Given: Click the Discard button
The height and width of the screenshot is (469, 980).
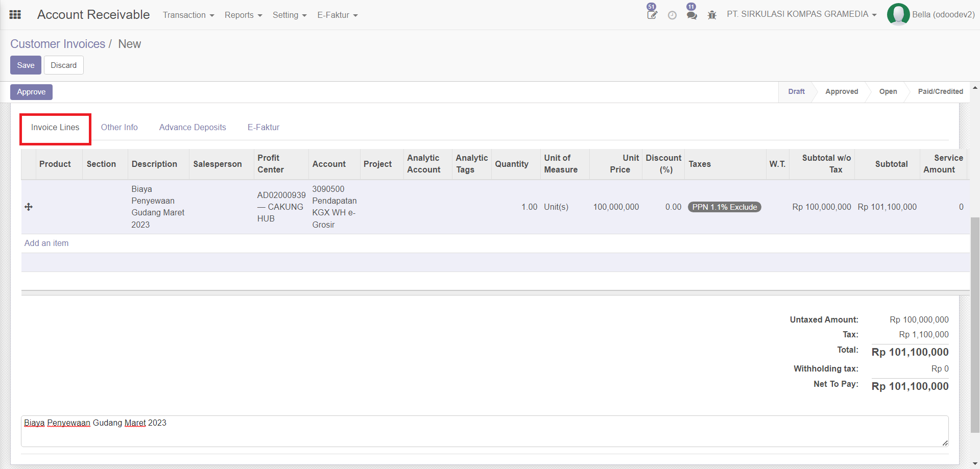Looking at the screenshot, I should click(64, 65).
